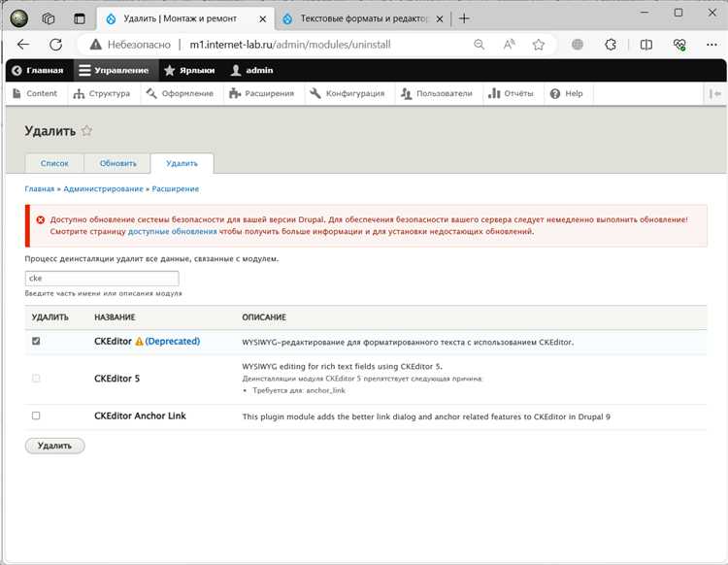Select the 'Удалить' page tab
Image resolution: width=728 pixels, height=565 pixels.
(182, 163)
